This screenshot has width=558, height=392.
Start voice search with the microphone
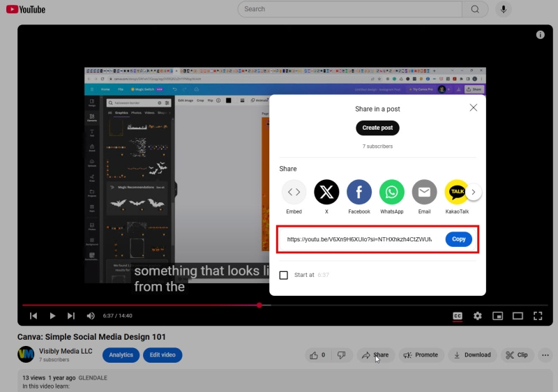tap(503, 9)
